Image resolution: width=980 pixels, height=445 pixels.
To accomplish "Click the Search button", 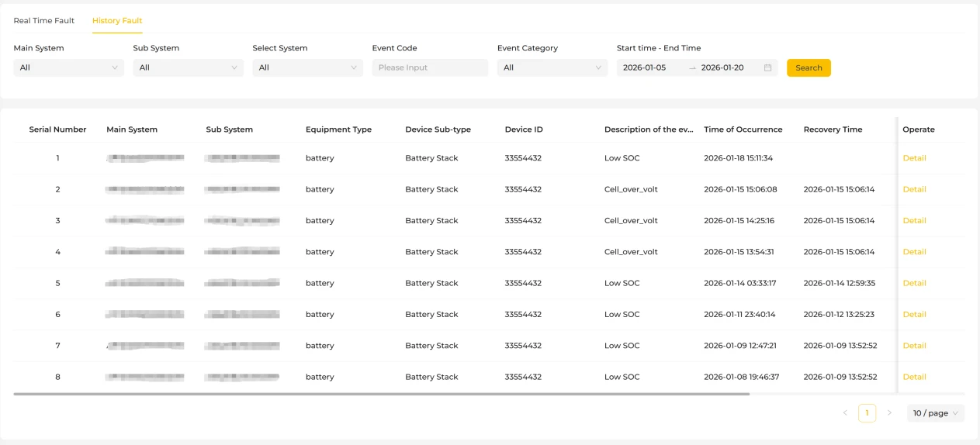I will [x=809, y=67].
